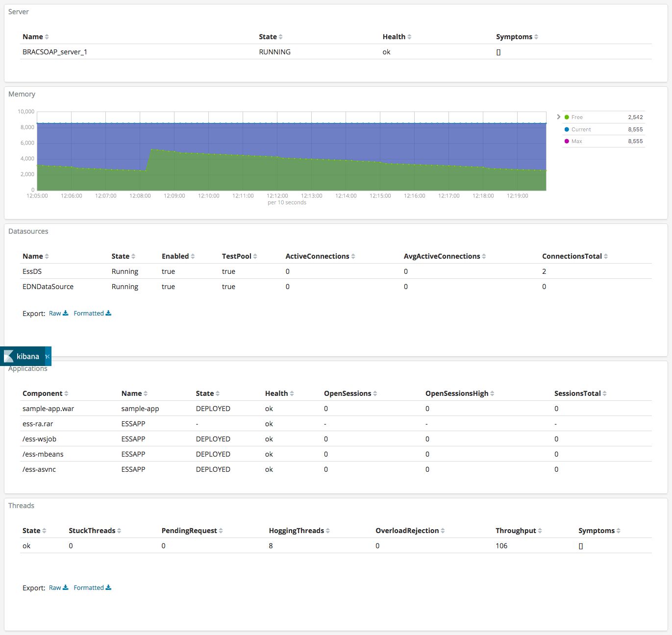The image size is (672, 635).
Task: Click the Threads panel title
Action: (21, 506)
